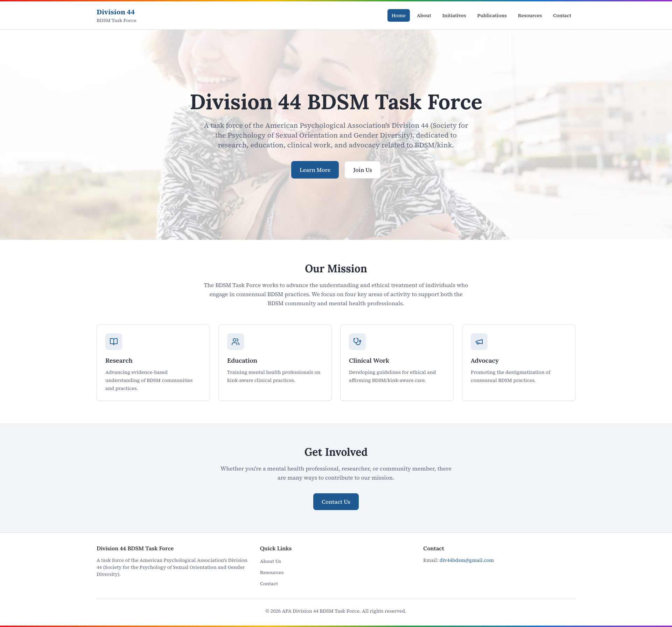The image size is (672, 627).
Task: Click the text Training mental health professionals
Action: [274, 376]
